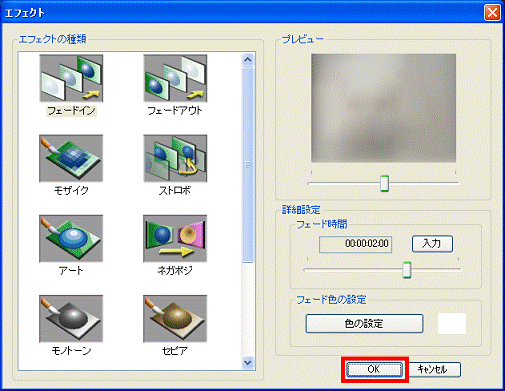Select the モノトーン effect icon
This screenshot has height=391, width=505.
coord(71,318)
